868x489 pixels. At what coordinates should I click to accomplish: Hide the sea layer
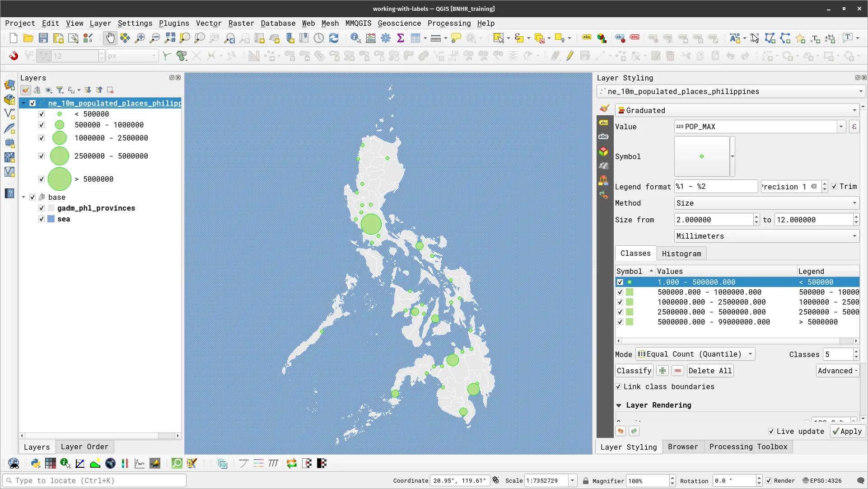click(41, 219)
